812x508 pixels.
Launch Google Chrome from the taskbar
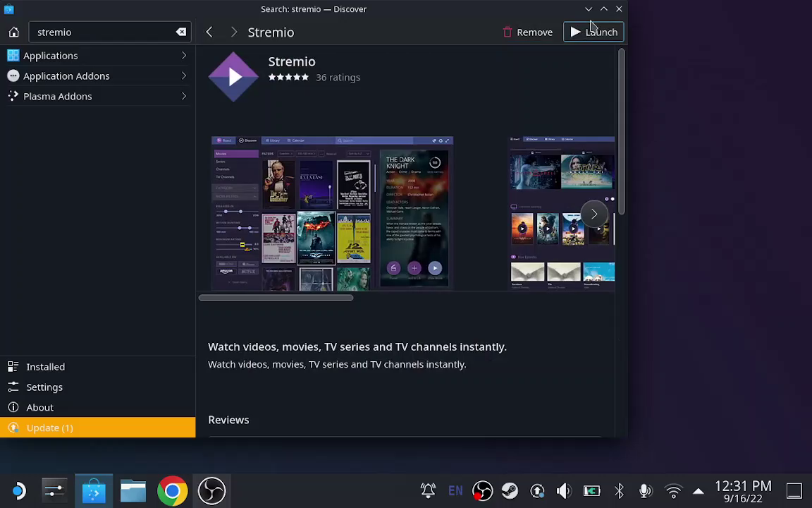pyautogui.click(x=173, y=490)
